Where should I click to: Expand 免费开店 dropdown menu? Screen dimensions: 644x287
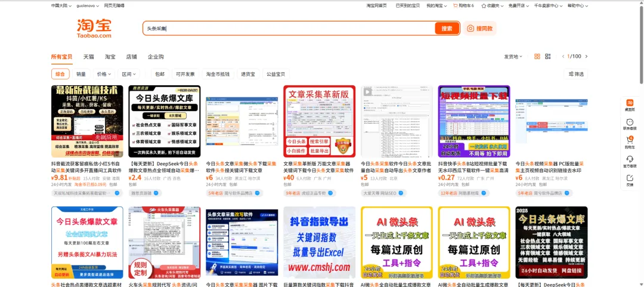click(x=519, y=6)
